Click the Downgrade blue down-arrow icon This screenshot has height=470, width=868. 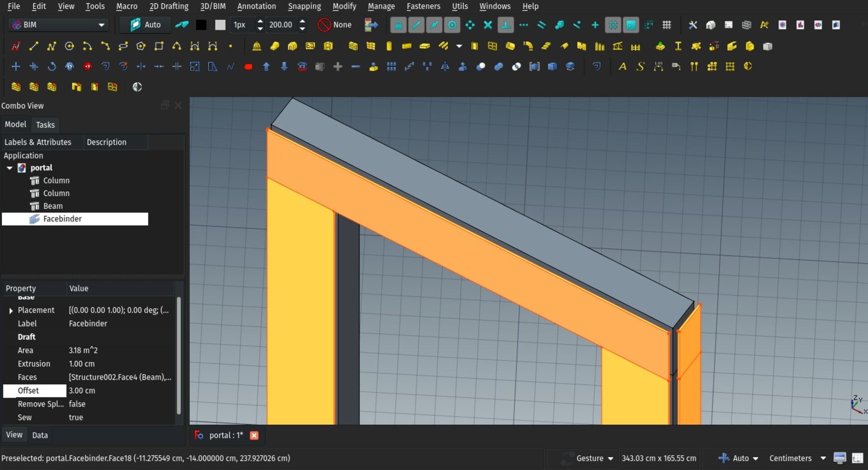(284, 67)
